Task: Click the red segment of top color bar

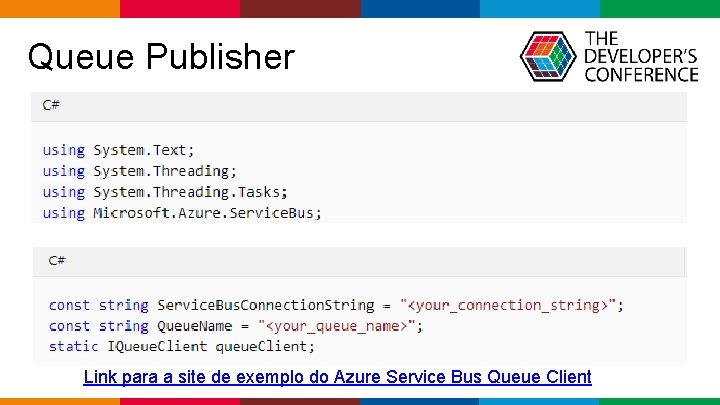Action: pos(180,9)
